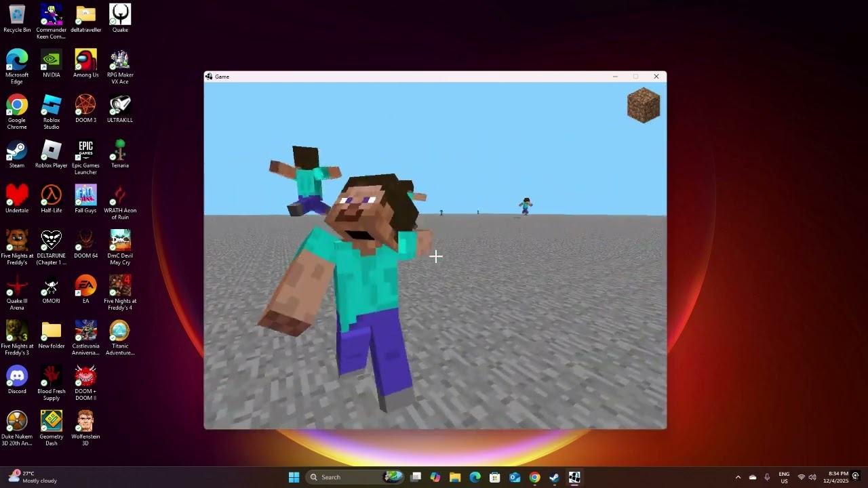Launch Five Nights at Freddy's 4 icon
This screenshot has width=868, height=488.
tap(120, 293)
